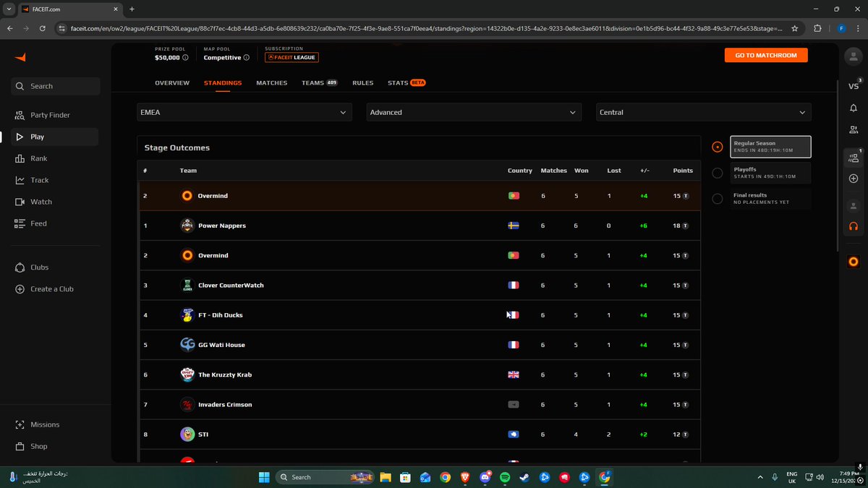Open Party Finder from the sidebar

pos(50,115)
